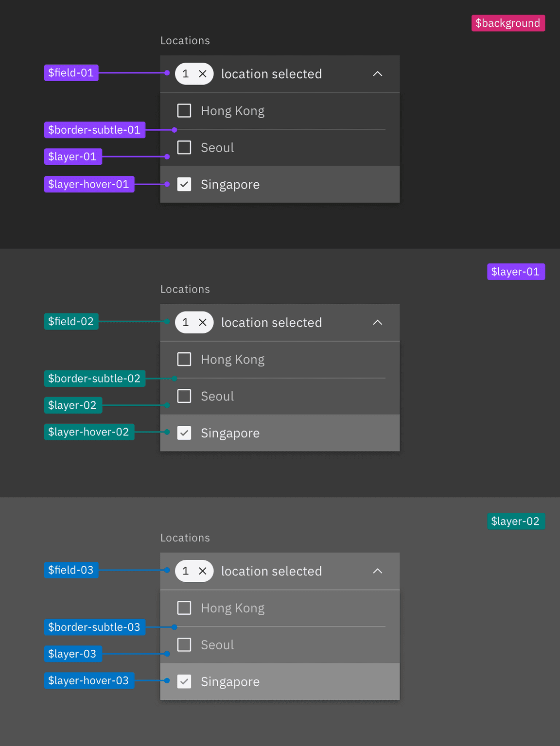Viewport: 560px width, 746px height.
Task: Click the $layer-02 label in the corner
Action: pos(516,521)
